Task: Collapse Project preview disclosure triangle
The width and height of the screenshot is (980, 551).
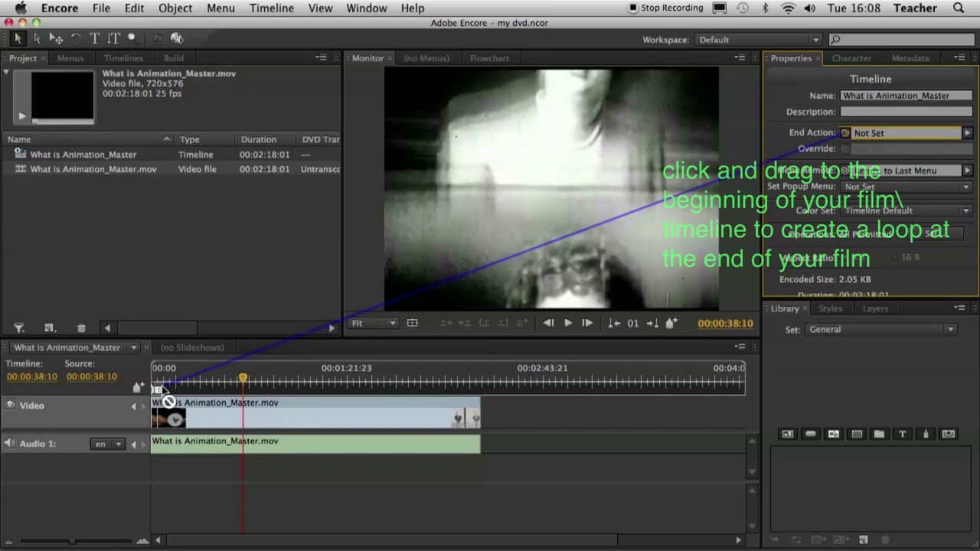Action: (6, 73)
